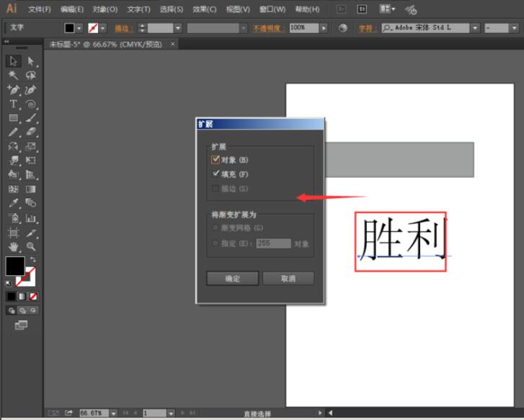Open the 编辑(E) menu
524x420 pixels.
pos(72,9)
